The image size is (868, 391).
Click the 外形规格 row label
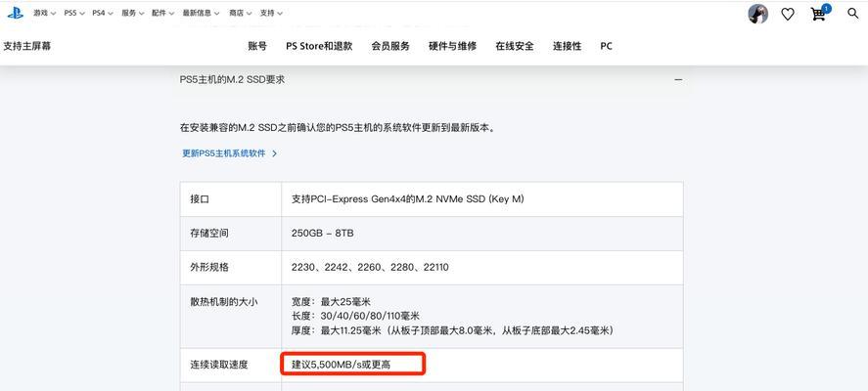click(209, 268)
